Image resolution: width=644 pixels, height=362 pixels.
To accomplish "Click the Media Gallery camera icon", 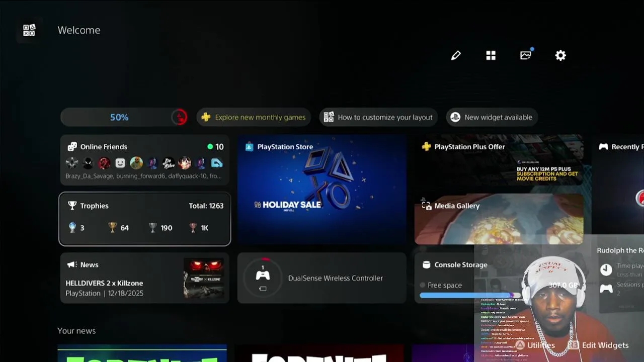I will pos(426,205).
